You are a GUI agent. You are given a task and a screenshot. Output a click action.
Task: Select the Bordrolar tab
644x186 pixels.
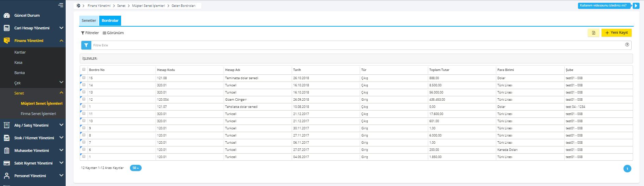point(110,20)
